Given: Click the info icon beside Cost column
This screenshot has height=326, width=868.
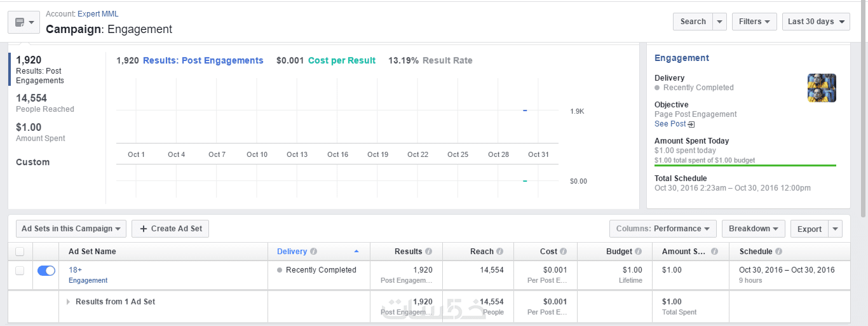Looking at the screenshot, I should [563, 252].
